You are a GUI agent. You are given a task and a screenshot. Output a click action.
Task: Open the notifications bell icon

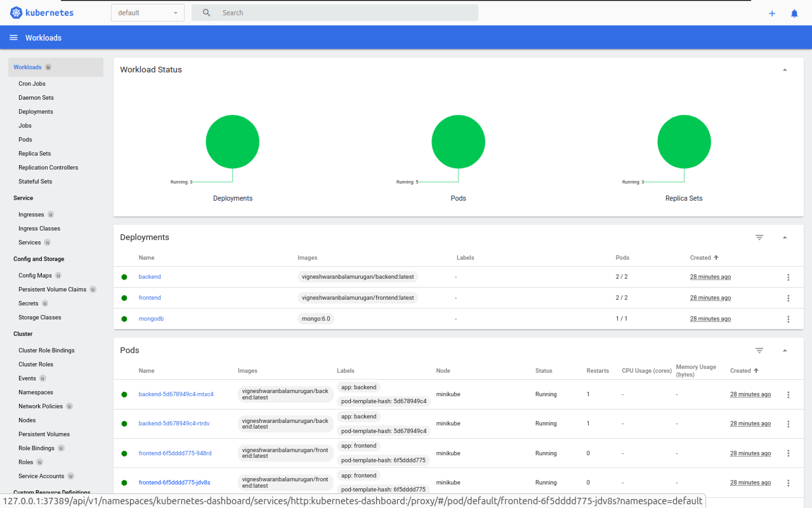pos(794,13)
